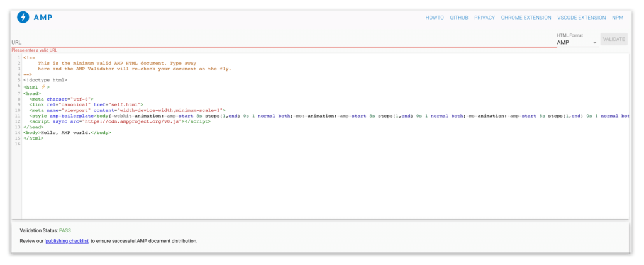Open the VSCODE EXTENSION link

click(581, 18)
